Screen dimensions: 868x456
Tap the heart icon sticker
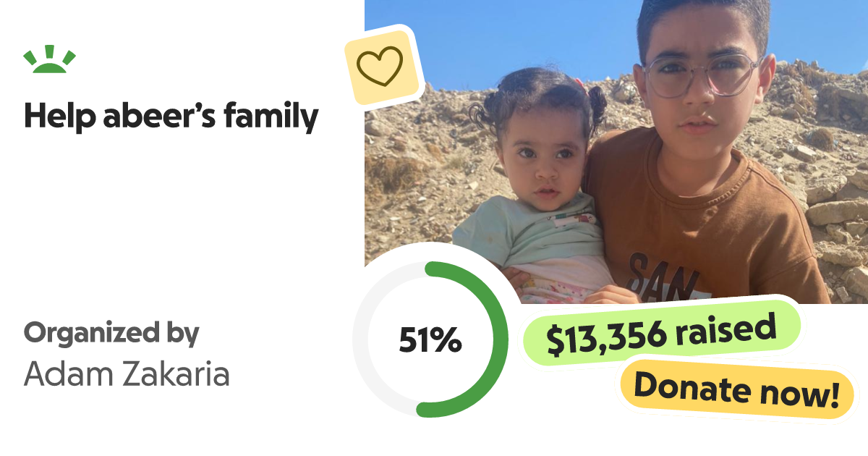pos(380,66)
